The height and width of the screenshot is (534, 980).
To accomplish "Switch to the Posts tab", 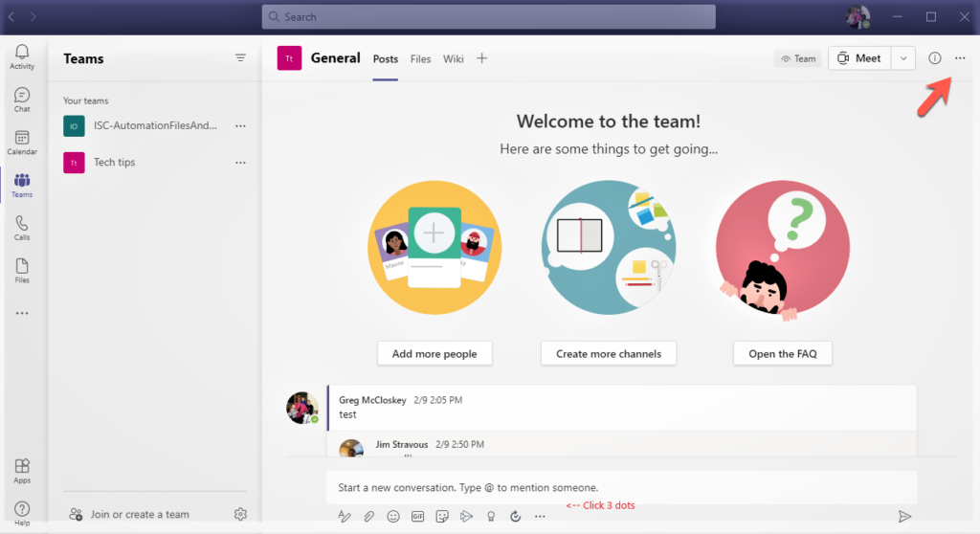I will [x=385, y=58].
